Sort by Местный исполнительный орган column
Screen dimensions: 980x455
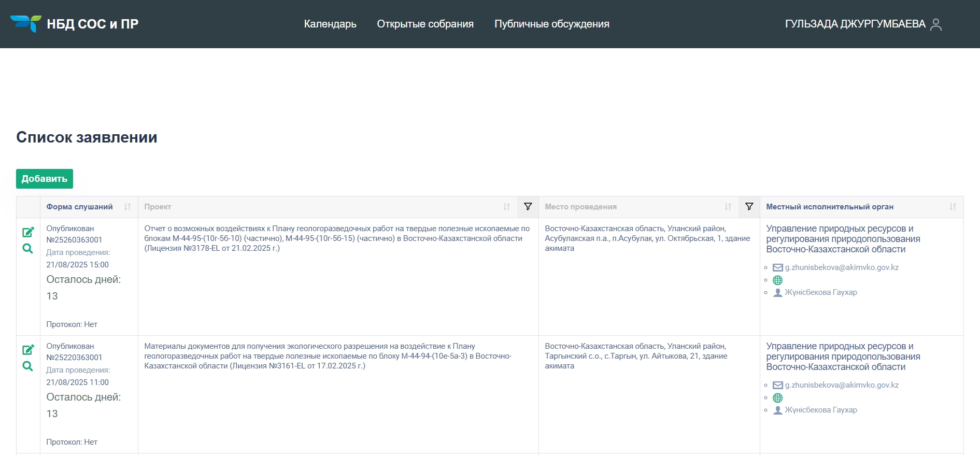click(x=953, y=207)
